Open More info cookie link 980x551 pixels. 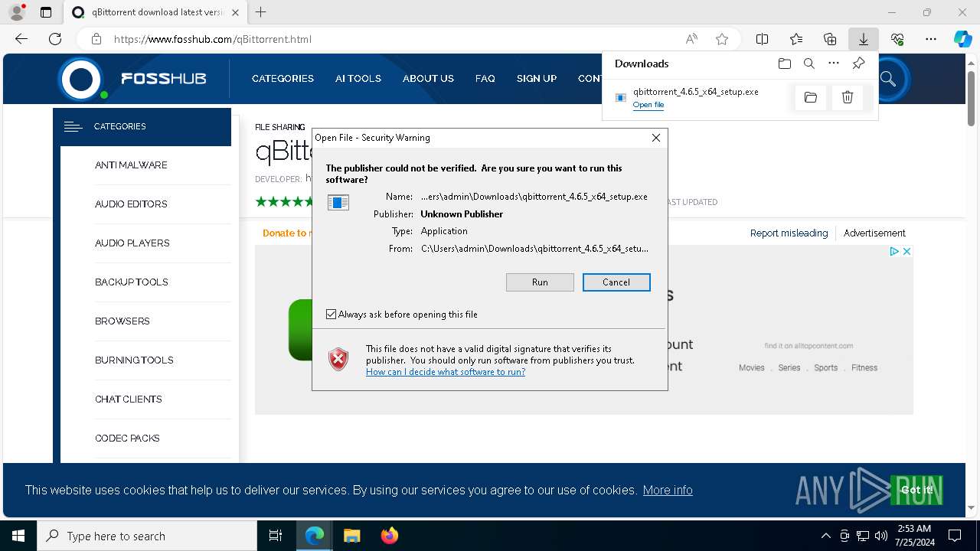point(668,491)
